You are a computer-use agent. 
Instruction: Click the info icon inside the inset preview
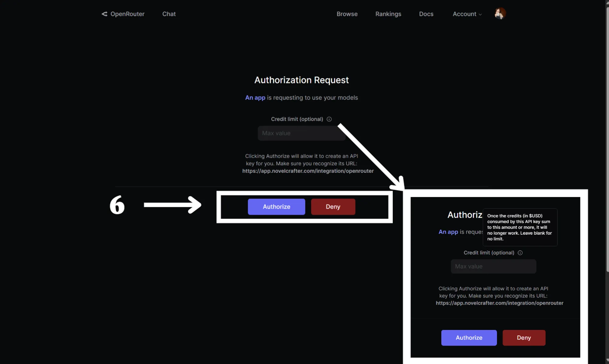[520, 252]
